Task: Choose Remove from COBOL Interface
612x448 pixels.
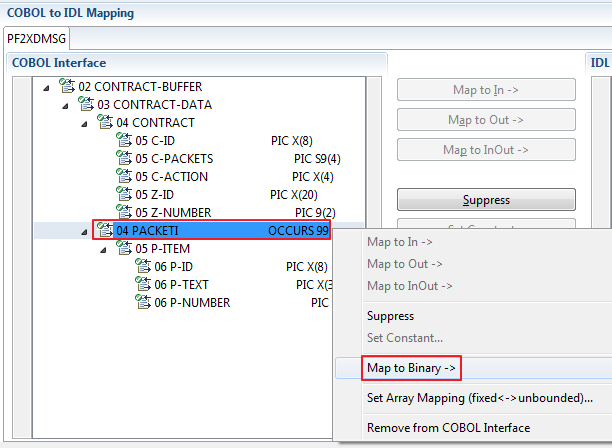Action: point(448,428)
